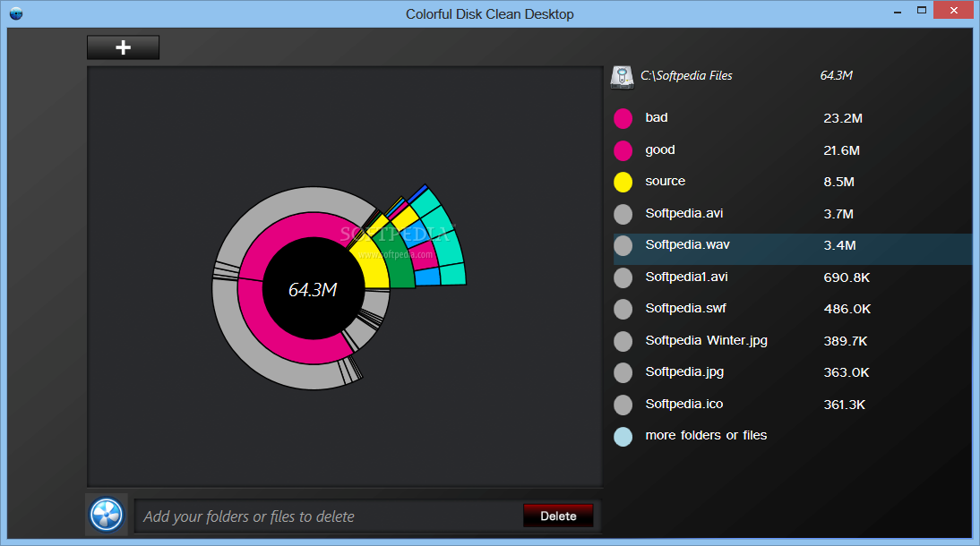Click the gray circle beside Softpedia.wav
980x546 pixels.
623,245
